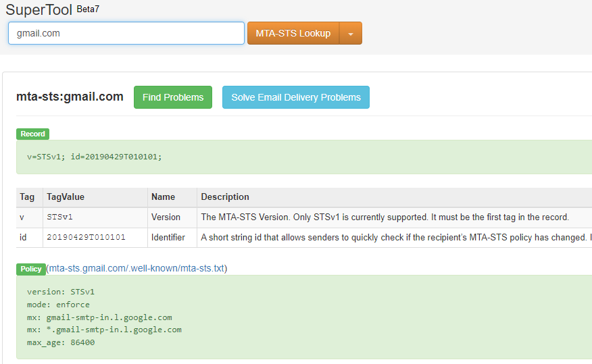Open the lookup type dropdown arrow
Screen dimensions: 592x364
pyautogui.click(x=351, y=33)
